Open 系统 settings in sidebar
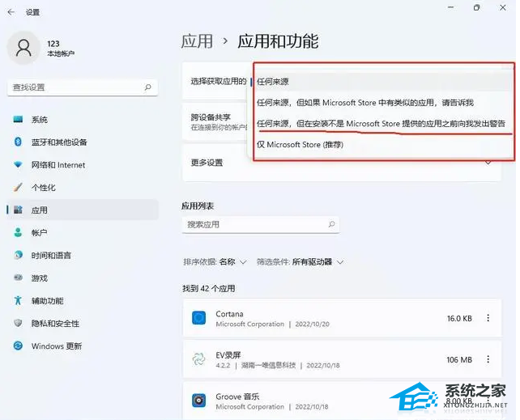 (x=39, y=120)
